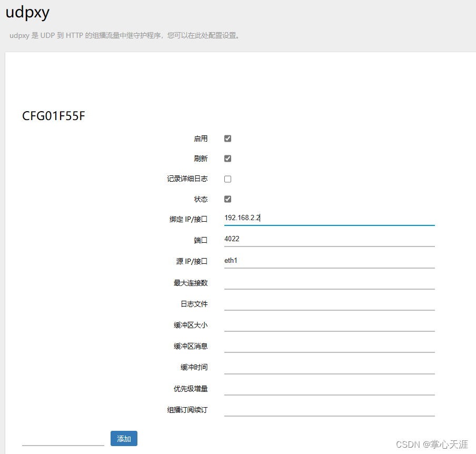This screenshot has width=476, height=454.
Task: Toggle the 状态 checkbox
Action: [227, 199]
